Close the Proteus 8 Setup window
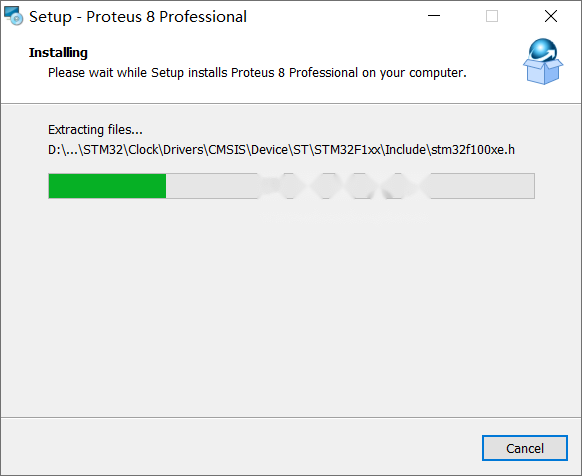582x476 pixels. tap(551, 16)
